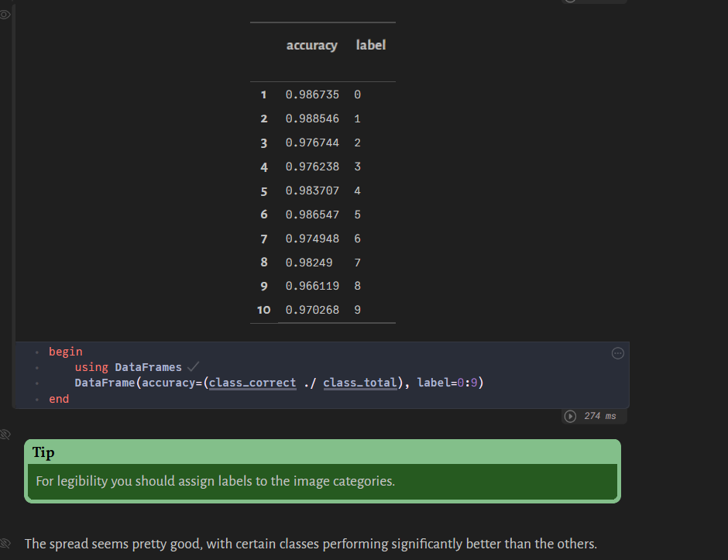Open the class_correct variable link
Screen dimensions: 728x560
pos(252,382)
